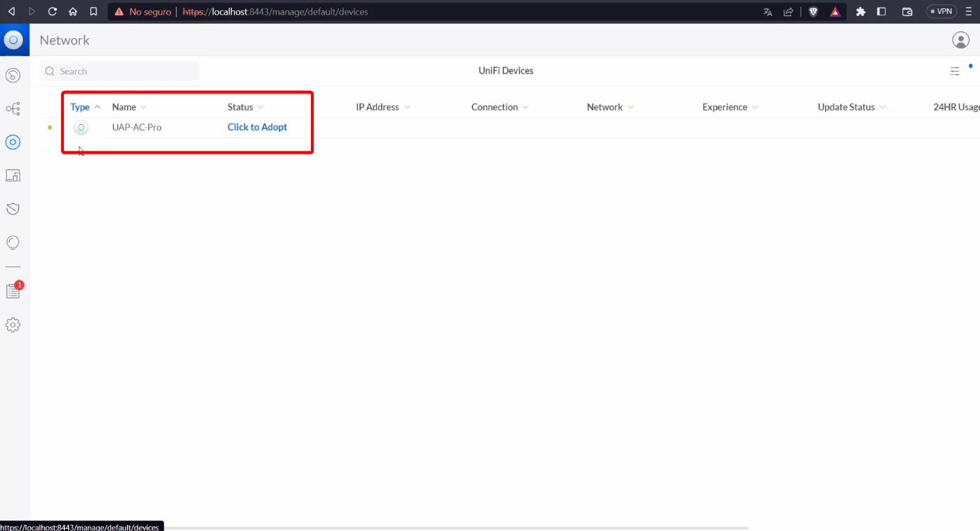Open the Settings gear in sidebar
This screenshot has height=531, width=980.
pyautogui.click(x=12, y=324)
